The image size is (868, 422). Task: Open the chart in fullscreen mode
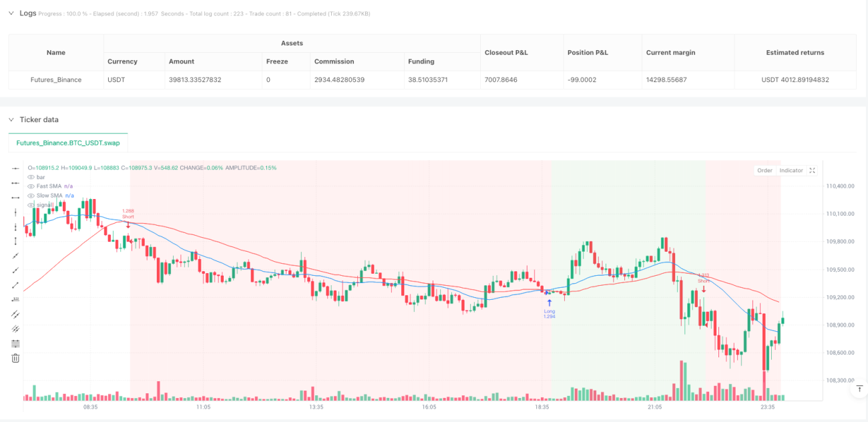coord(812,170)
